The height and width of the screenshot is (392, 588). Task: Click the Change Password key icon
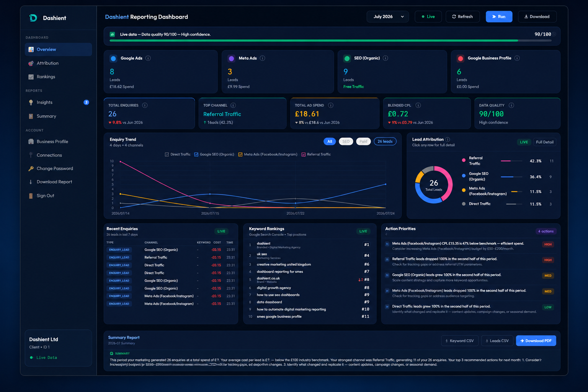(31, 168)
